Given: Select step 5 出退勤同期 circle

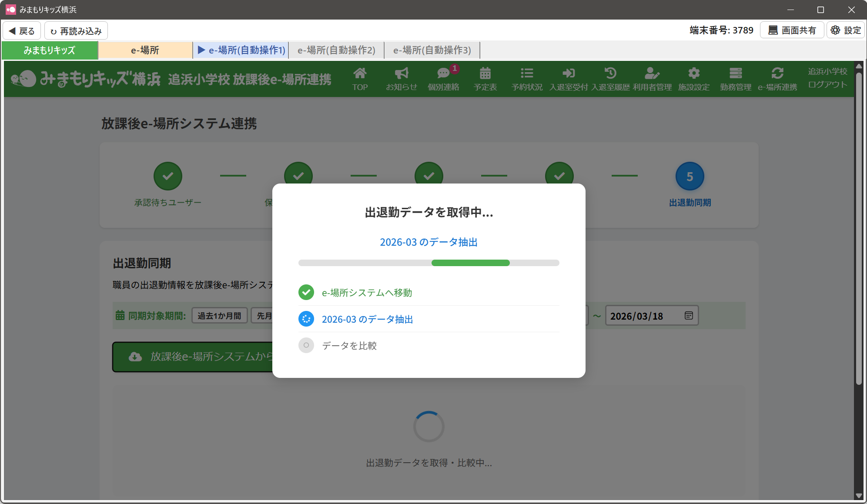Looking at the screenshot, I should (690, 177).
